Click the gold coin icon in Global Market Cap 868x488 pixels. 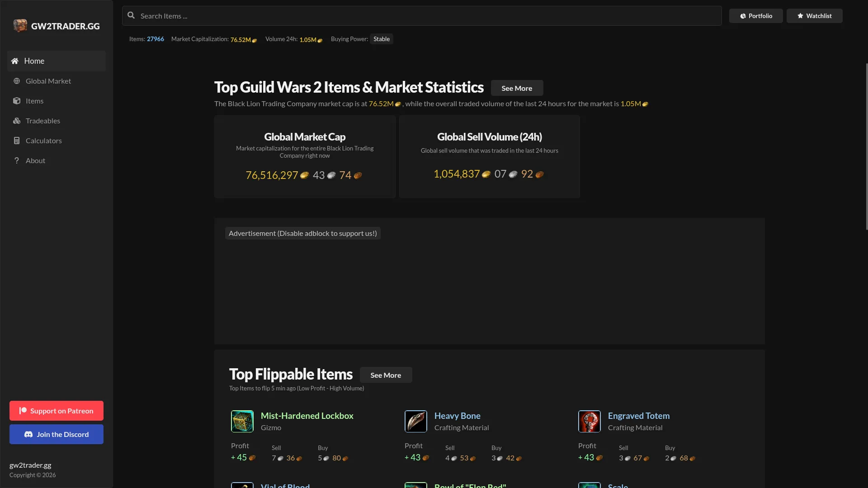click(305, 175)
